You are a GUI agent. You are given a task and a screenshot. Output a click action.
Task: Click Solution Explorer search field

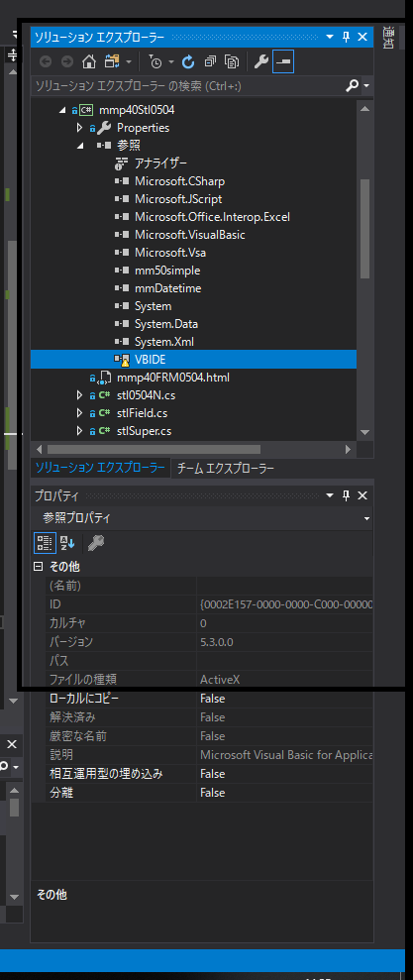click(188, 85)
